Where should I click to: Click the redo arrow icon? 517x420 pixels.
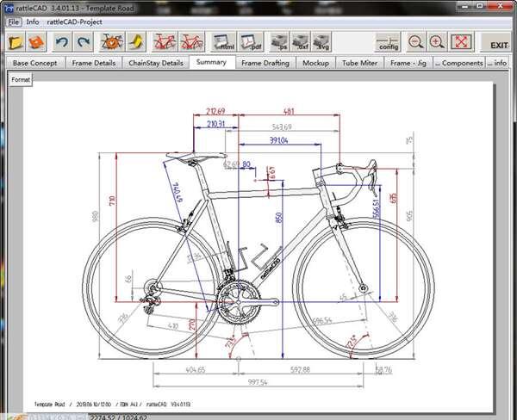[x=84, y=41]
